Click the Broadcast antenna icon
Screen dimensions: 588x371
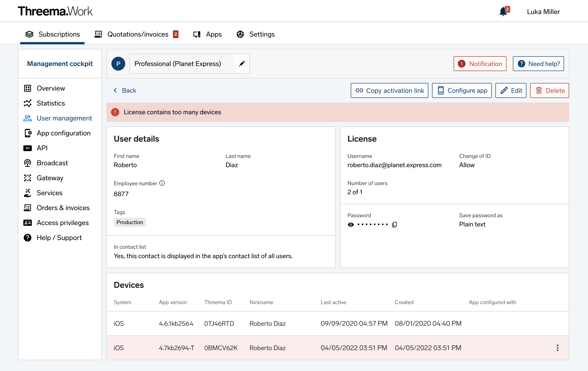tap(28, 163)
